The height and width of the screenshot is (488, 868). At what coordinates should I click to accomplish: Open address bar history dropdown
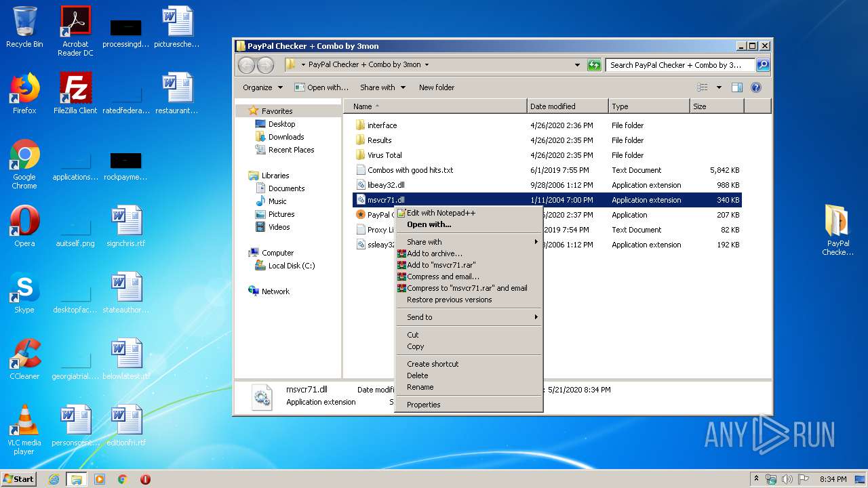pyautogui.click(x=577, y=65)
